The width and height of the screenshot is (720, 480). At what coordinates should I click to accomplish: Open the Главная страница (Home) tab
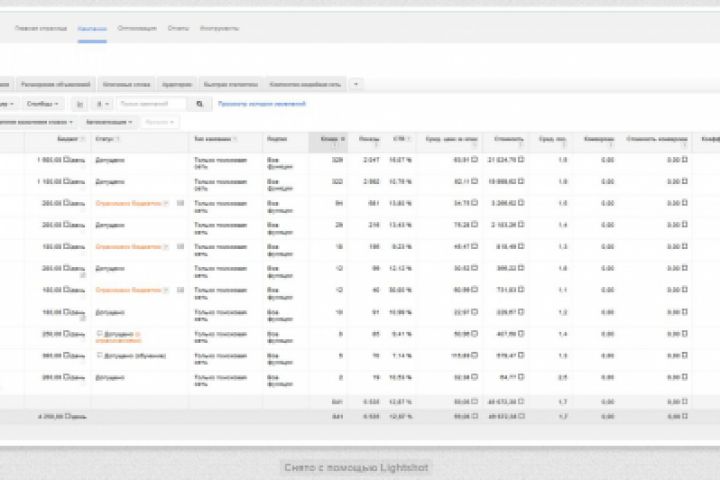click(x=41, y=28)
